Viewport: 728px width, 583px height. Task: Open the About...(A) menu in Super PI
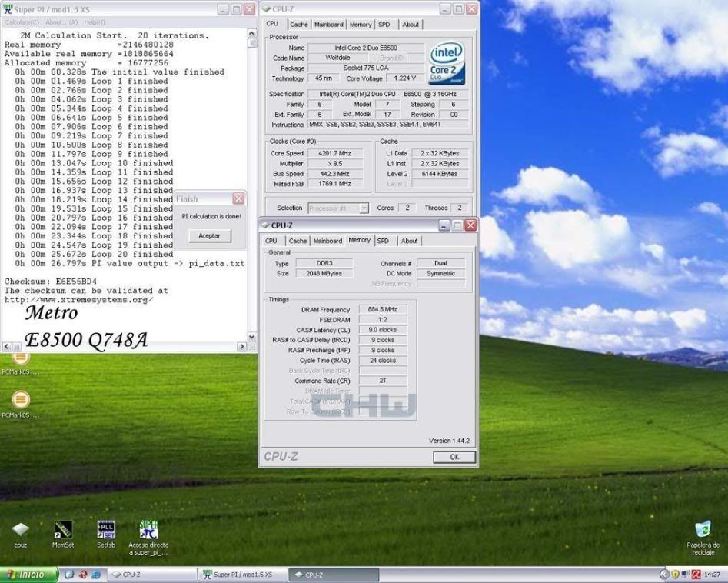(x=61, y=22)
